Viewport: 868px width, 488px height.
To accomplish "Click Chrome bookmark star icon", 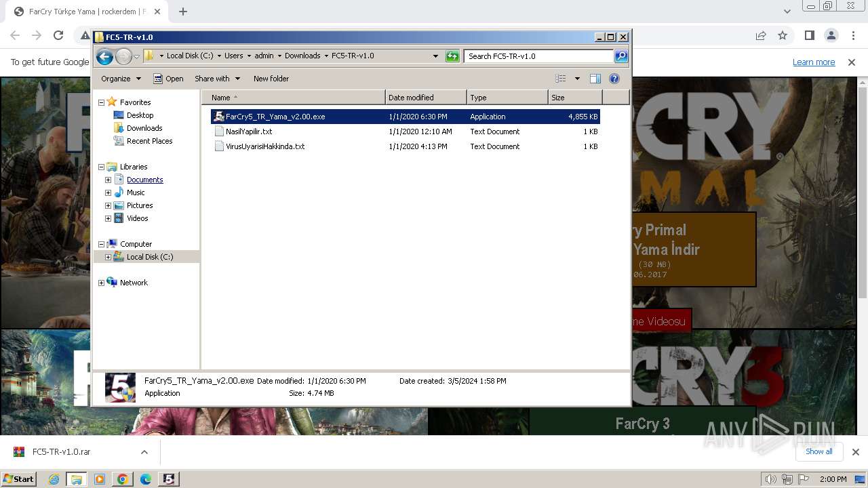I will click(783, 35).
